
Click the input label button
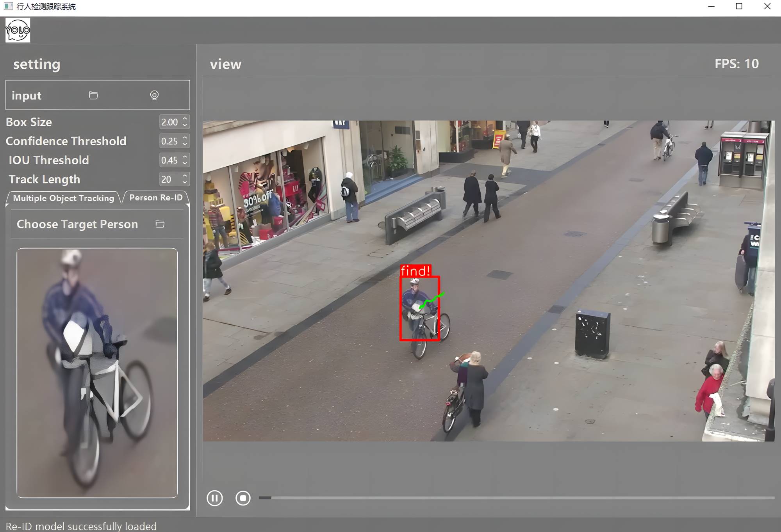coord(27,96)
